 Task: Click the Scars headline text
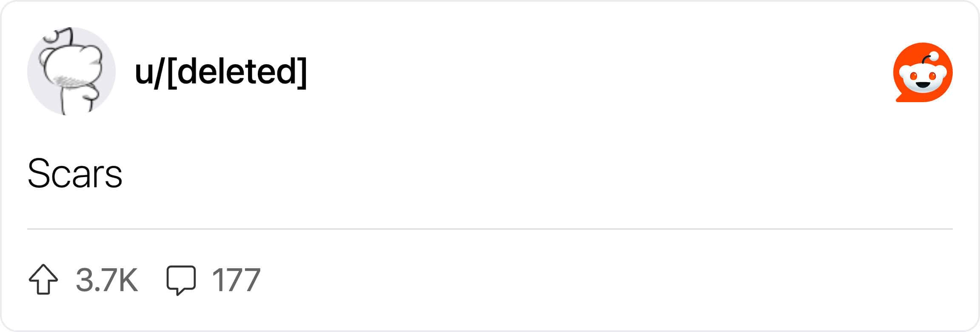point(75,174)
